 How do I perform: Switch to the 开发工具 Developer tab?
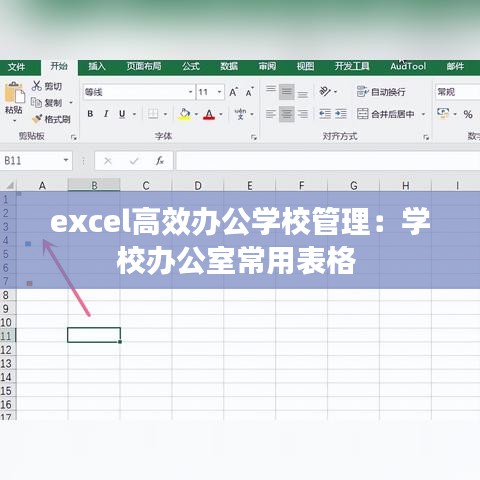pyautogui.click(x=352, y=66)
